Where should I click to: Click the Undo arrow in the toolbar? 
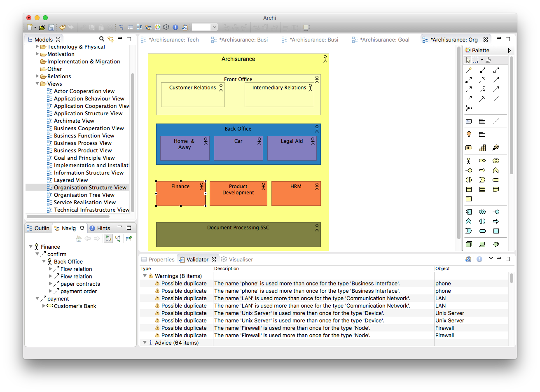[63, 27]
